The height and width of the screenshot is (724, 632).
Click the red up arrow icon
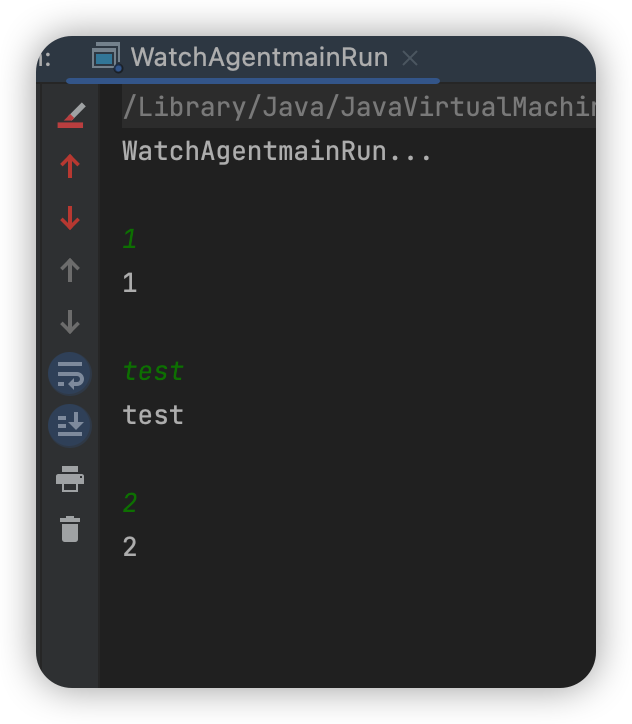pos(70,166)
